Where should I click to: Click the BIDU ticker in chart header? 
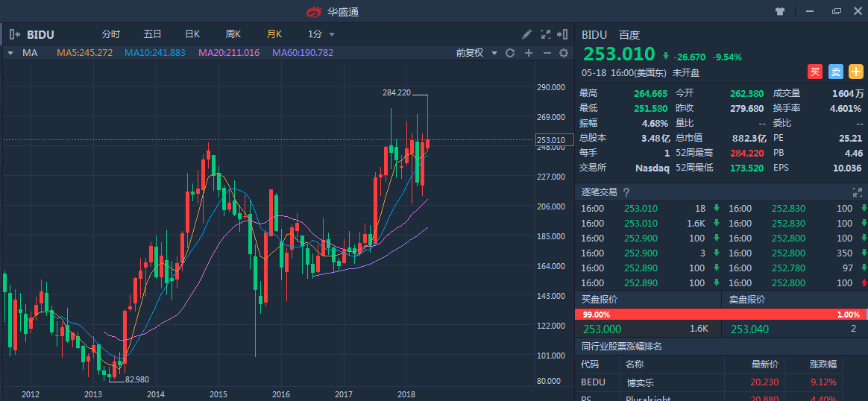pyautogui.click(x=40, y=35)
